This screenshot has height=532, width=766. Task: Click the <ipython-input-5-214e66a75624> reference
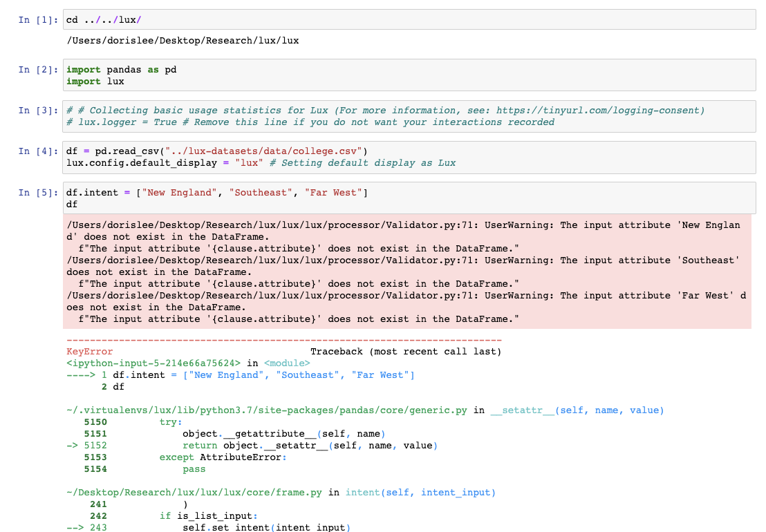[153, 363]
